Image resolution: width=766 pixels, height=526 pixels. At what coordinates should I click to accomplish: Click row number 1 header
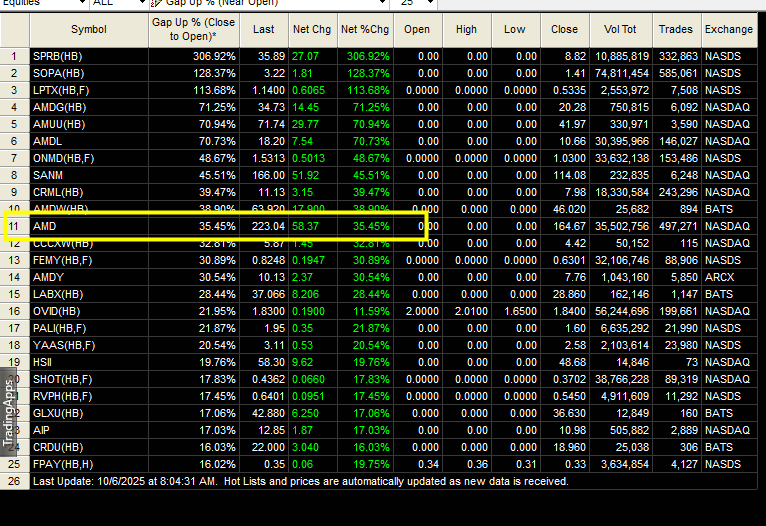15,56
